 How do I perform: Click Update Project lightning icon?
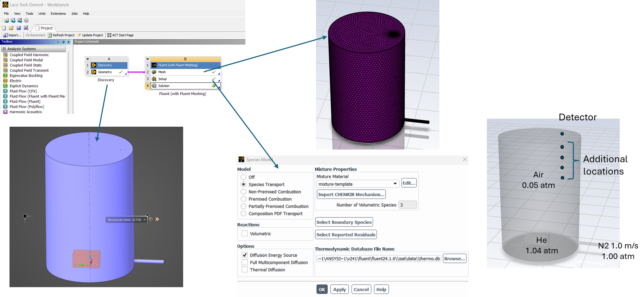79,35
